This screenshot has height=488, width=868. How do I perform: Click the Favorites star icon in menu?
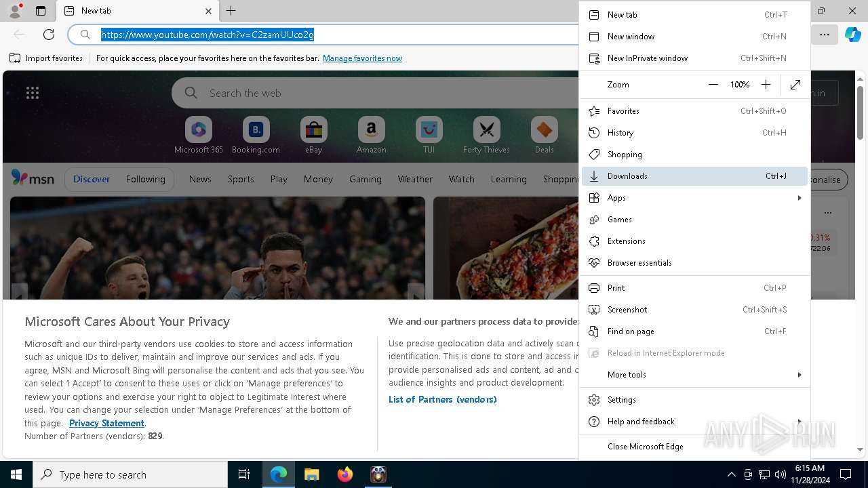[x=594, y=111]
